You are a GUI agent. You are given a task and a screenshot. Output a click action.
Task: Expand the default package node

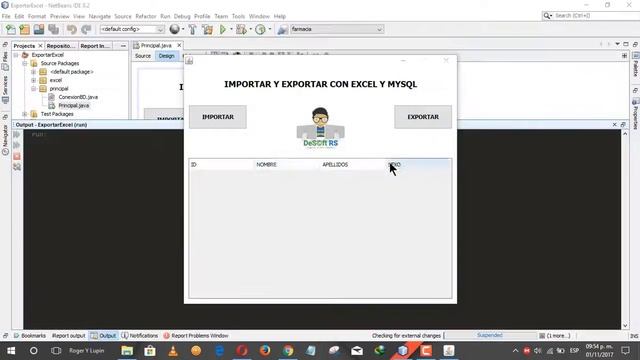click(33, 72)
